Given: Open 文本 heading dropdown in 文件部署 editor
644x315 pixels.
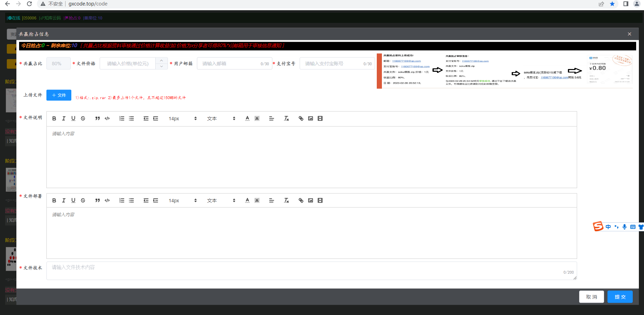Looking at the screenshot, I should (x=221, y=201).
